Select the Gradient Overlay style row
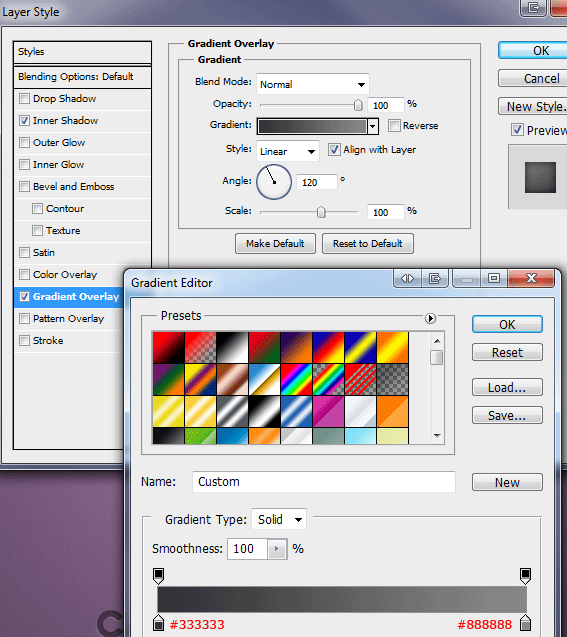 click(69, 297)
